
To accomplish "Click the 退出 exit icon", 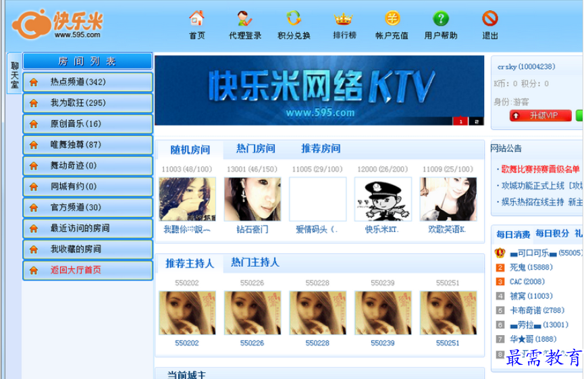I will click(489, 18).
